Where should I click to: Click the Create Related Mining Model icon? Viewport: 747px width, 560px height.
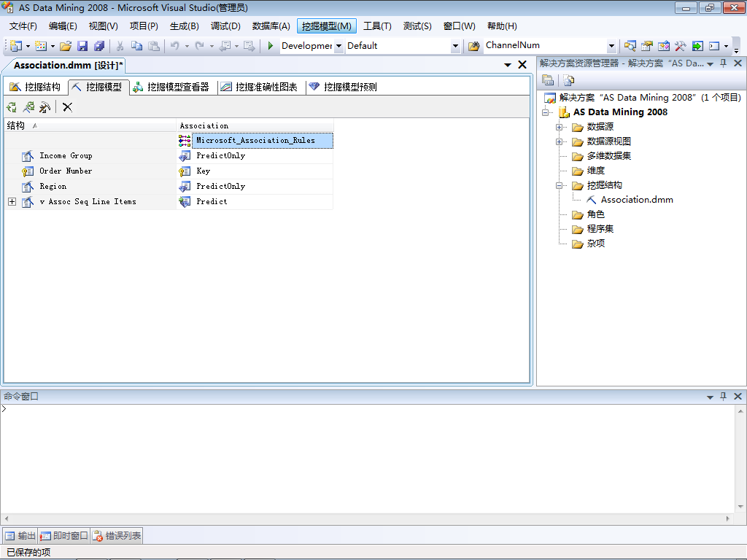[12, 107]
